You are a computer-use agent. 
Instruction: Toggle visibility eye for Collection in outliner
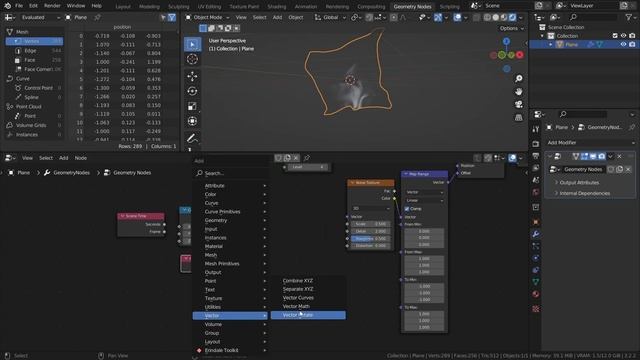(623, 36)
